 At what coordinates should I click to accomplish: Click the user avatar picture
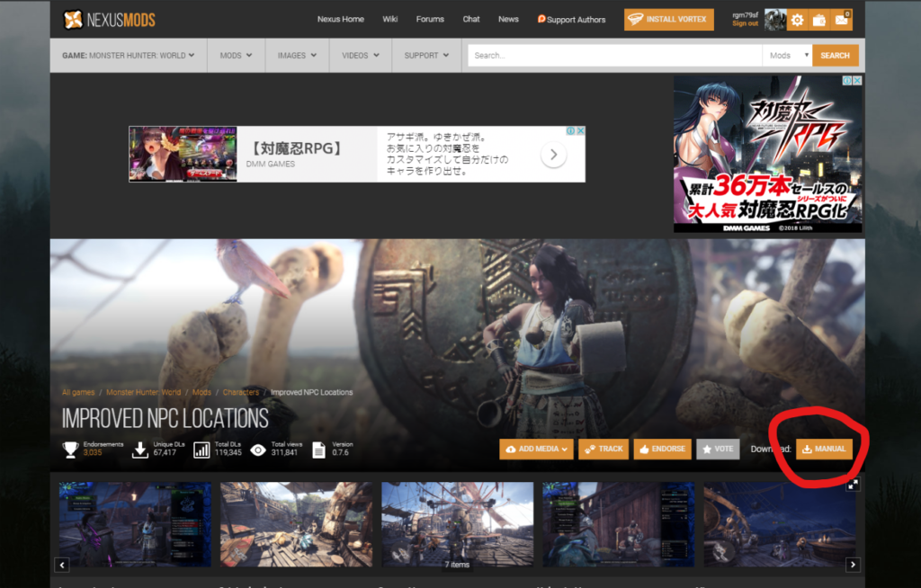coord(773,20)
